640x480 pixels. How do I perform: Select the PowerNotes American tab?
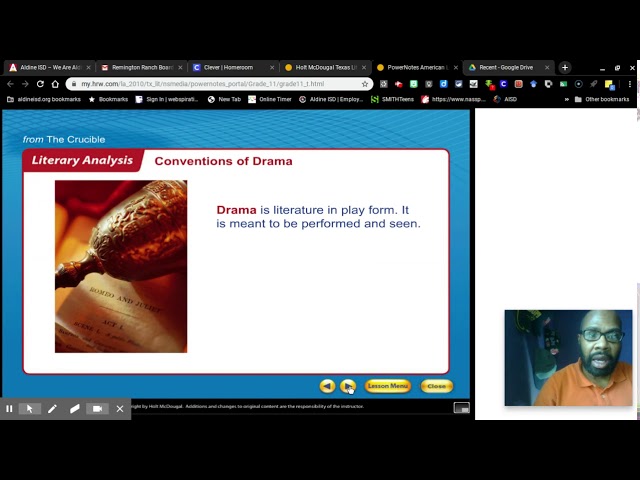(x=417, y=67)
